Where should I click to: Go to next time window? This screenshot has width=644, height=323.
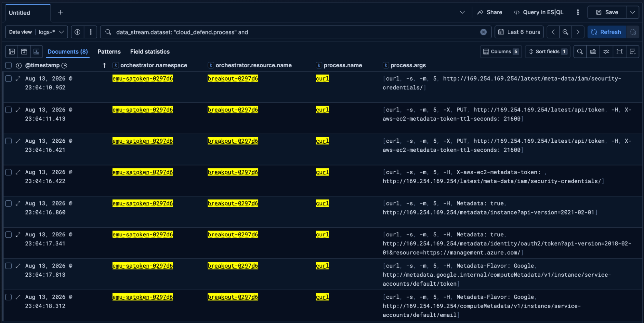pos(578,32)
